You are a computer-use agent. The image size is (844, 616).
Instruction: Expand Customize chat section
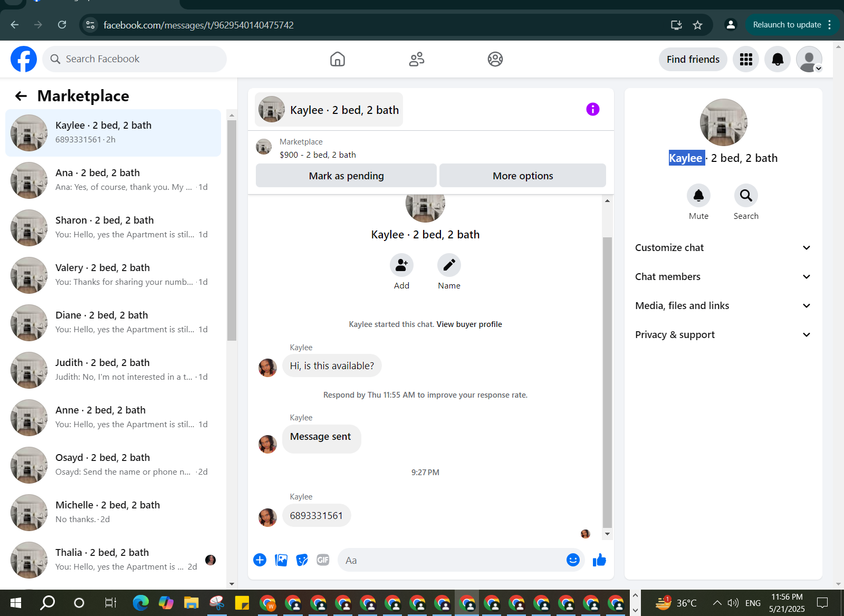tap(723, 248)
